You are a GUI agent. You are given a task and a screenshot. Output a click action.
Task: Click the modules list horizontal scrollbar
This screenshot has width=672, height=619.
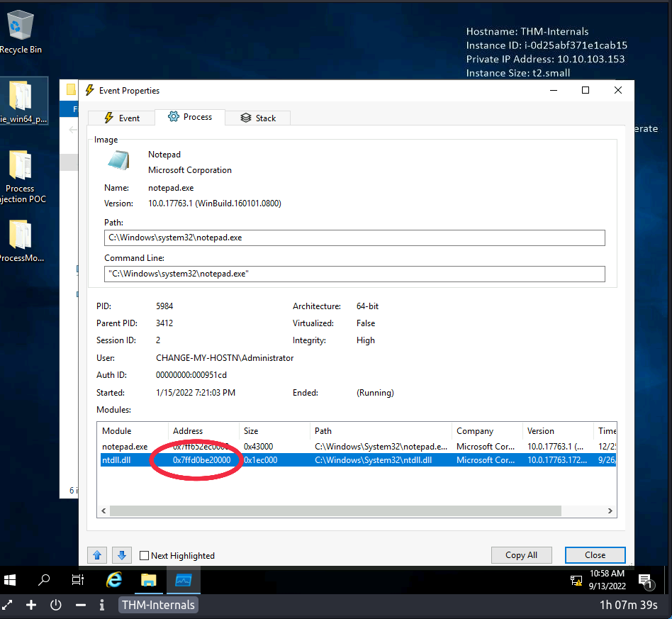click(335, 511)
